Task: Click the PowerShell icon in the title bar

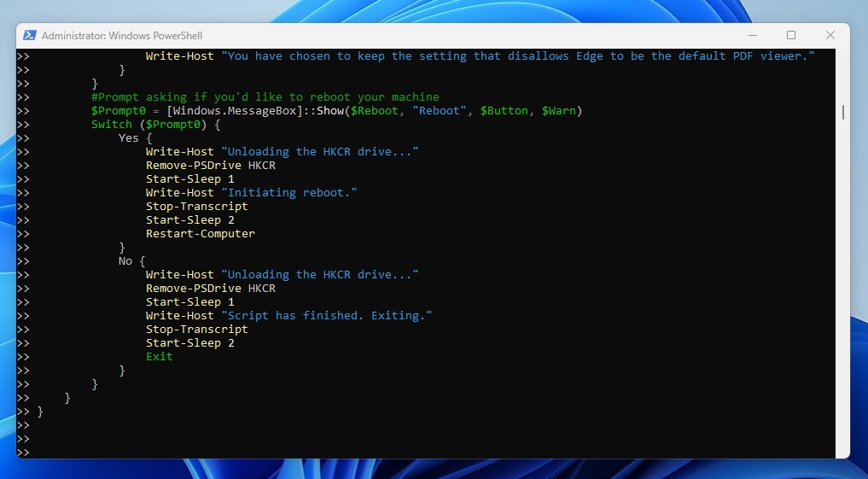Action: coord(29,35)
